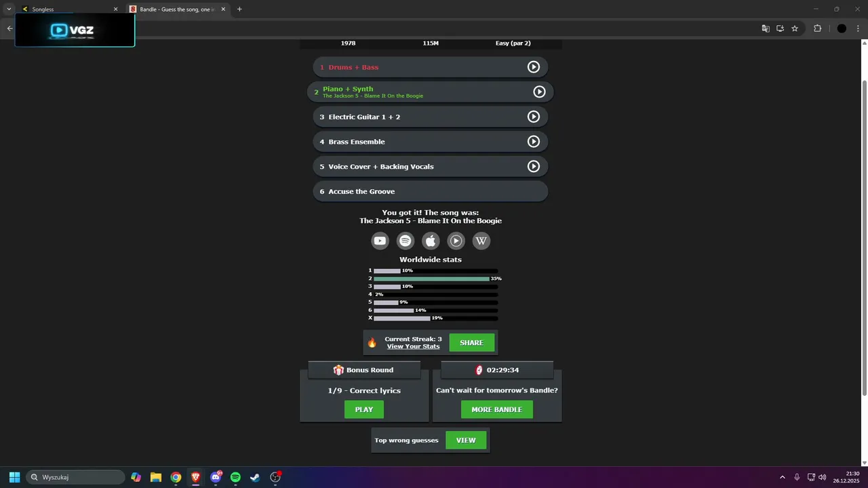Open the browser three-dot menu

[x=859, y=28]
